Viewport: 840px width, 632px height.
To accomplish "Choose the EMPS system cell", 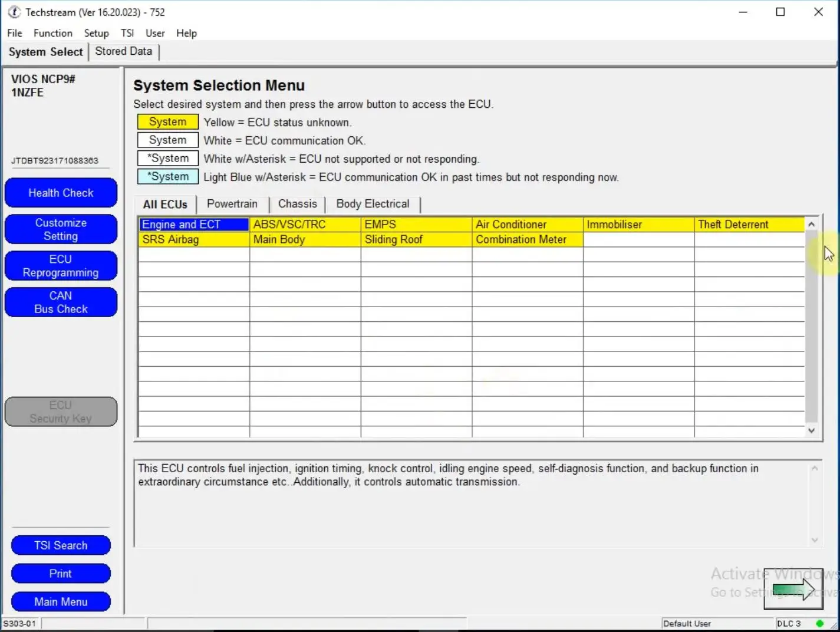I will [416, 225].
